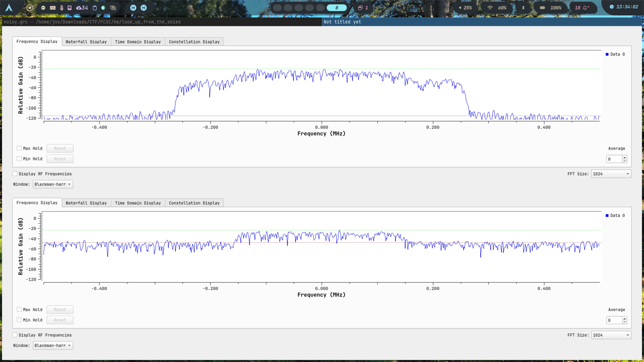Click the Arch Linux launcher icon
This screenshot has width=644, height=362.
(x=9, y=8)
